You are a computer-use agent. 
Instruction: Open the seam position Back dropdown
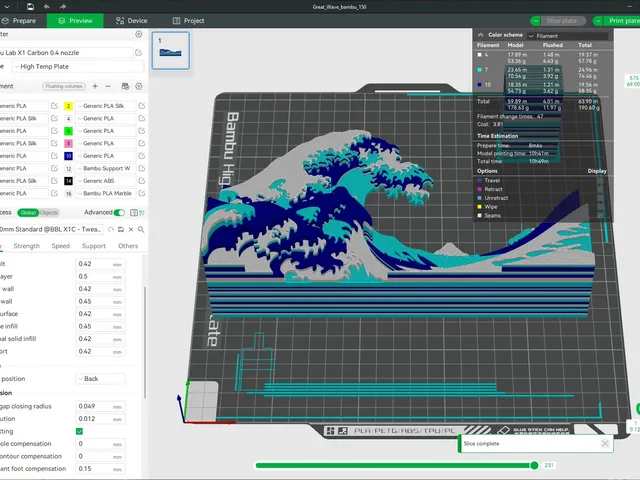[x=100, y=379]
